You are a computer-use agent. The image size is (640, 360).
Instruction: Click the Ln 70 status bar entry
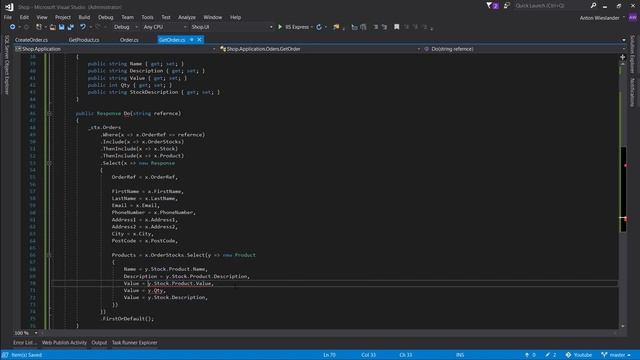pyautogui.click(x=329, y=355)
